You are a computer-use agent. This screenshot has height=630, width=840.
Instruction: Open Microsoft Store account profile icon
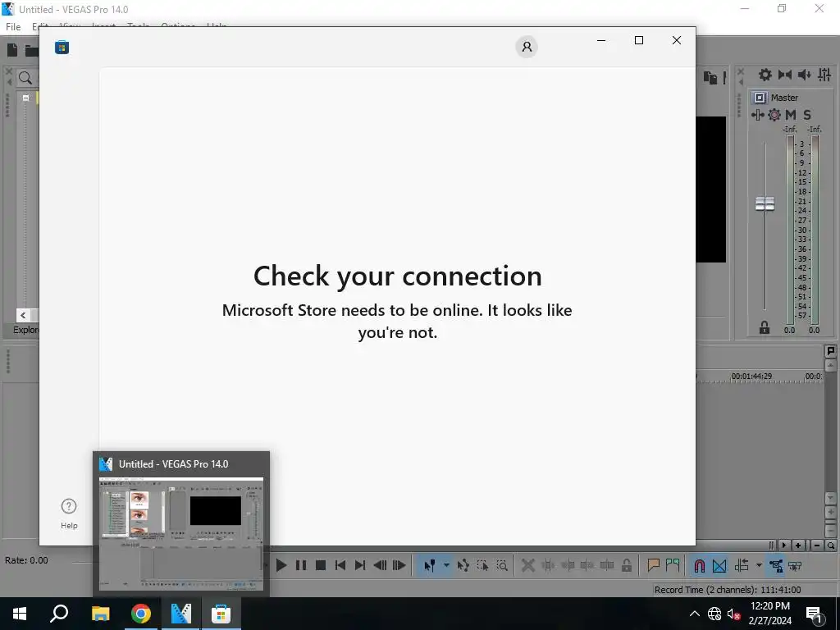tap(527, 47)
